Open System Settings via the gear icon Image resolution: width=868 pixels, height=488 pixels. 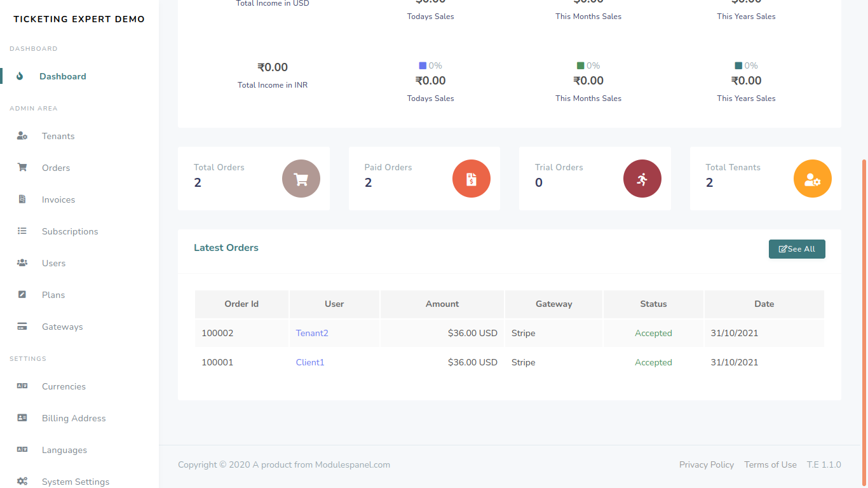22,481
